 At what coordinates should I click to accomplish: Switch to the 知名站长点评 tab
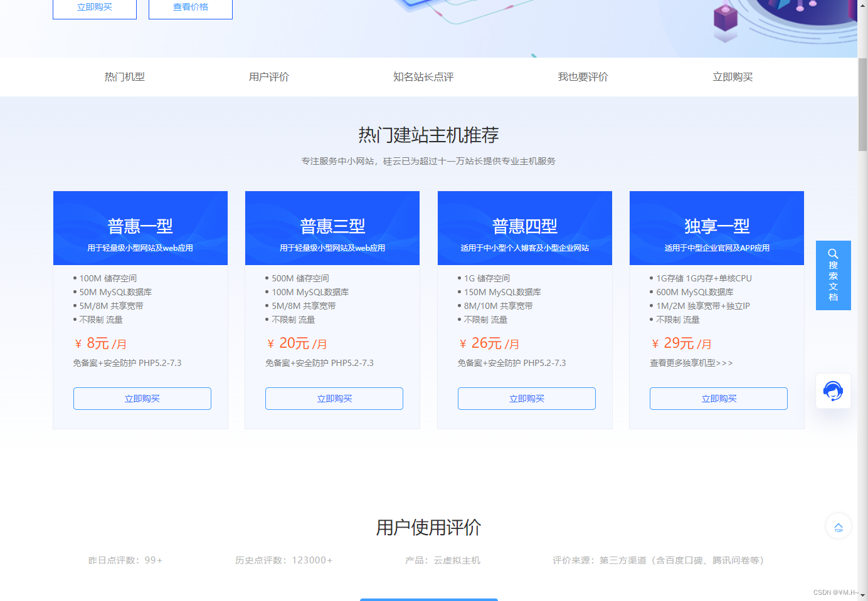[x=423, y=77]
